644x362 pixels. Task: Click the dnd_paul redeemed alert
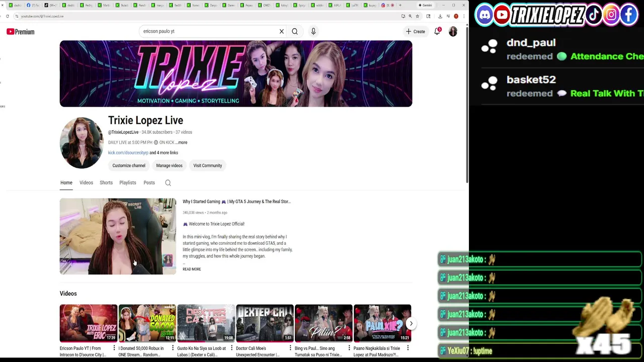tap(562, 49)
